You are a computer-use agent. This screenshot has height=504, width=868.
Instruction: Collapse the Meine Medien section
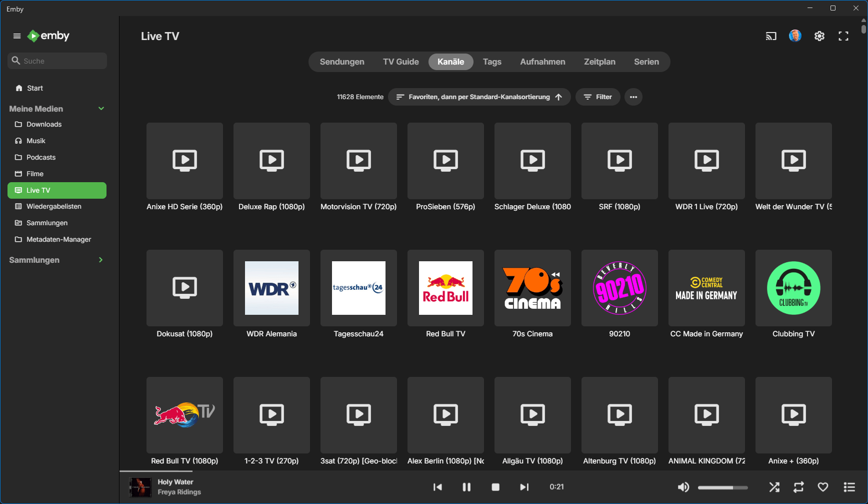pos(101,109)
